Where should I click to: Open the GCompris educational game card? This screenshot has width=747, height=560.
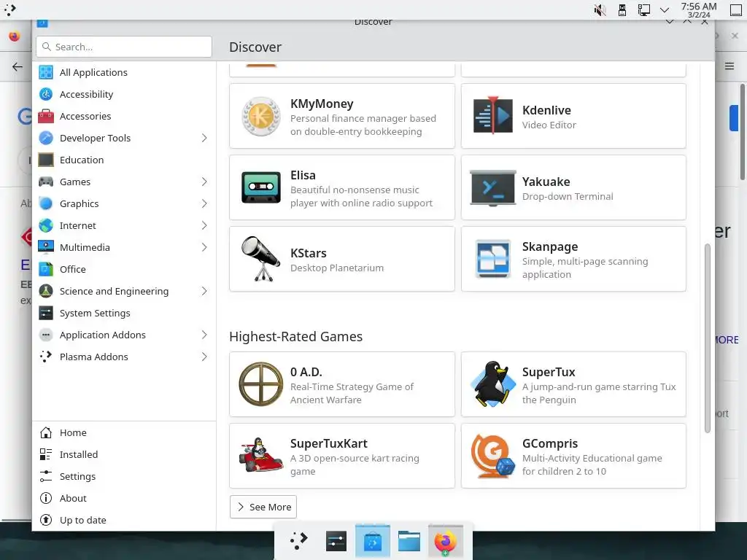tap(573, 456)
